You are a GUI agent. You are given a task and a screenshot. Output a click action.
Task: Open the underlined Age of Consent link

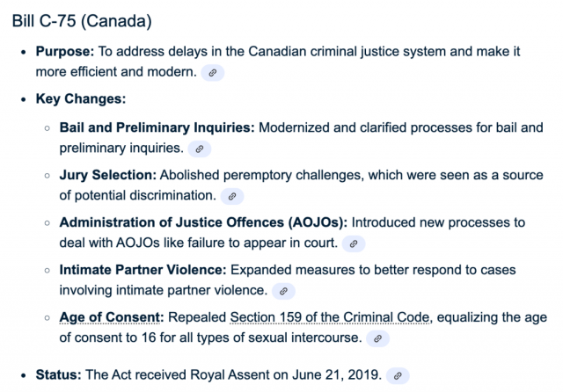point(109,317)
